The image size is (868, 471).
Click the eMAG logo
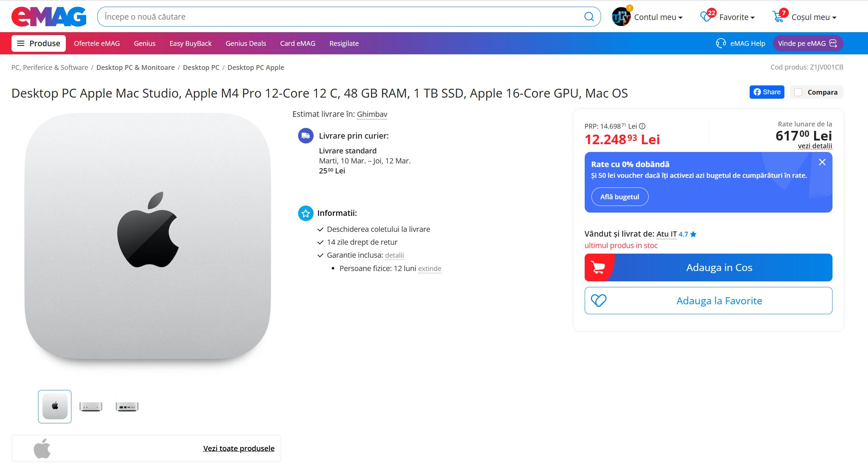point(49,17)
